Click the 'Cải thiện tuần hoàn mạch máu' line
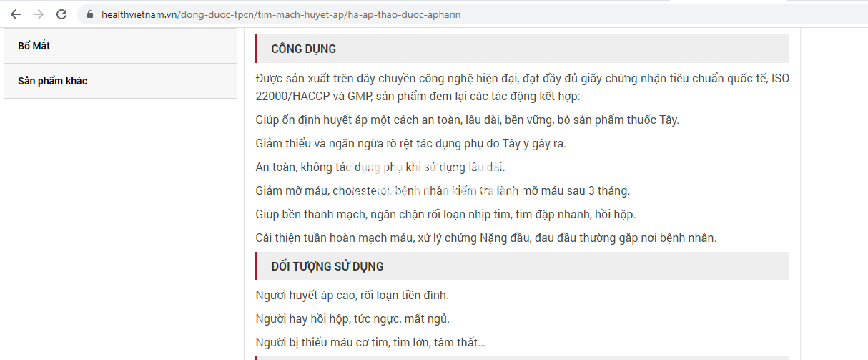Screen dimensions: 868x360 [485, 238]
